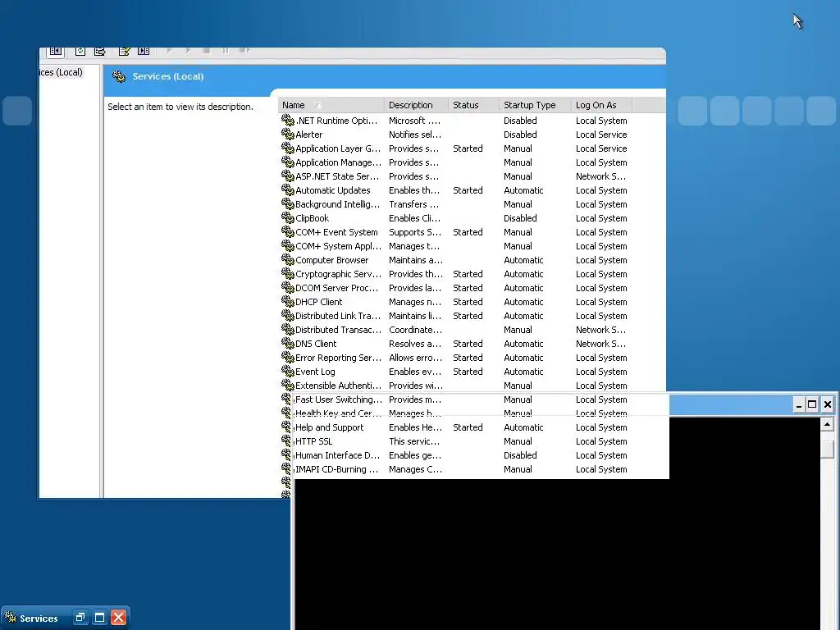Click the gear icon in the Services (Local) header
The image size is (840, 630).
[x=119, y=76]
